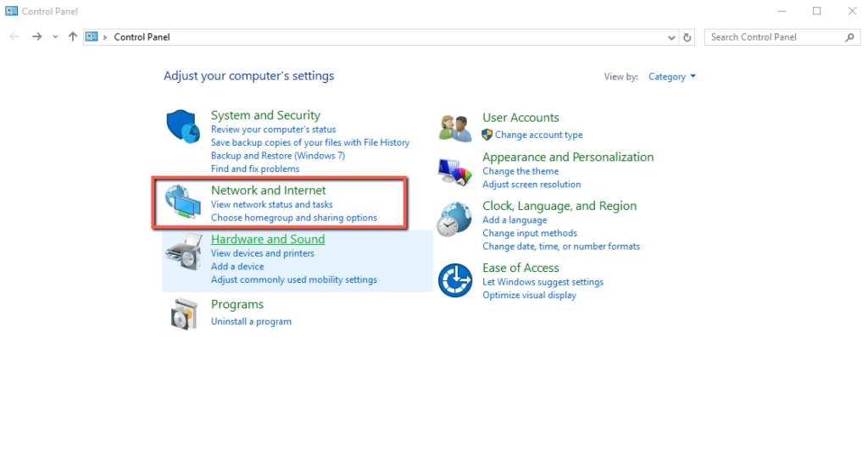Click Change account type link
The image size is (868, 454).
[538, 136]
